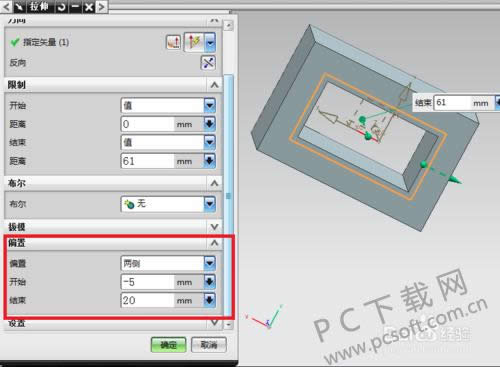This screenshot has height=367, width=500.
Task: Click the 取消 (Cancel) button
Action: pyautogui.click(x=209, y=345)
